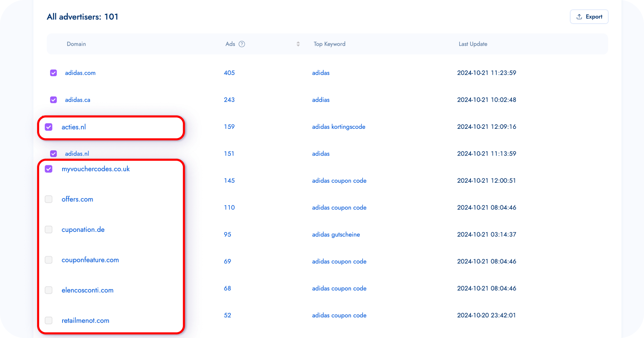The image size is (644, 338).
Task: Check the couponfeature.com checkbox
Action: 49,260
